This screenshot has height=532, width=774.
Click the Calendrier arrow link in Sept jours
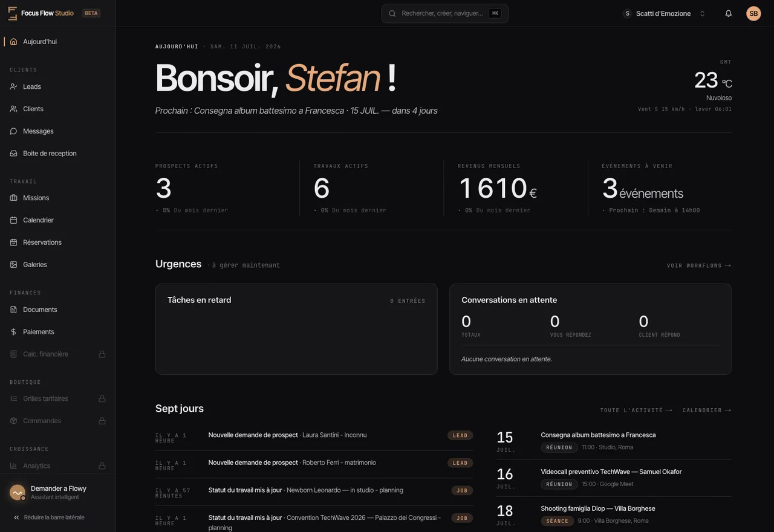[x=707, y=410]
